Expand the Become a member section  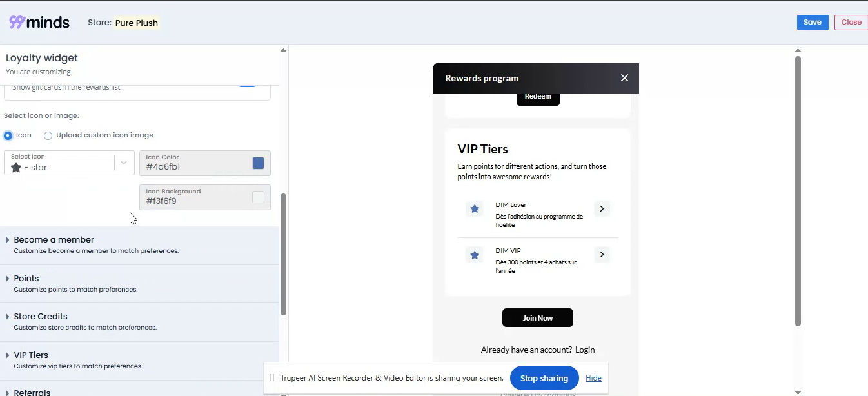(x=139, y=245)
